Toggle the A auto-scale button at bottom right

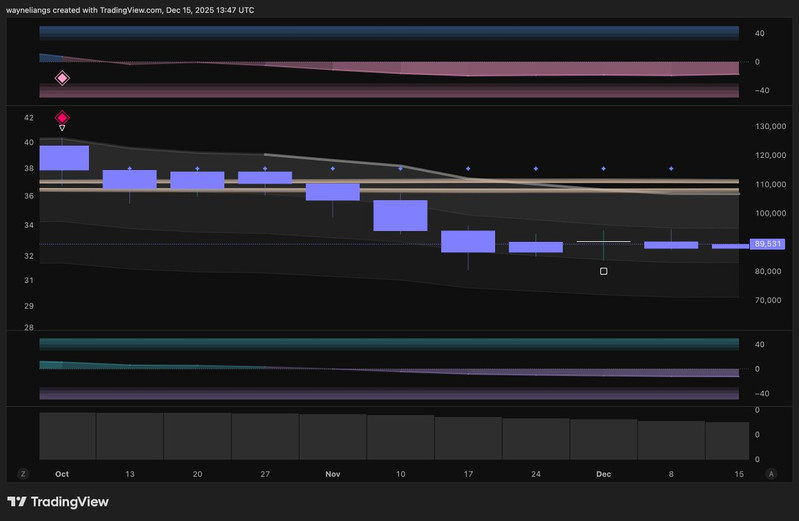(770, 473)
